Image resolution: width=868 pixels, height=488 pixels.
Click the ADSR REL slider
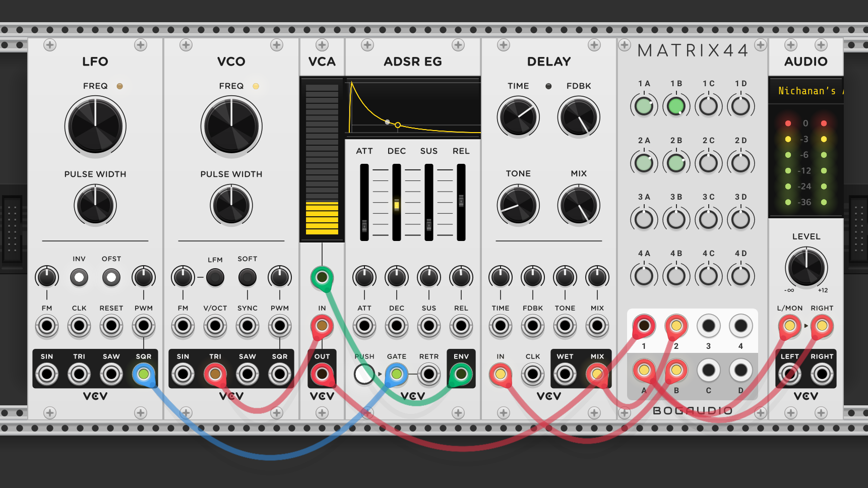click(x=461, y=202)
